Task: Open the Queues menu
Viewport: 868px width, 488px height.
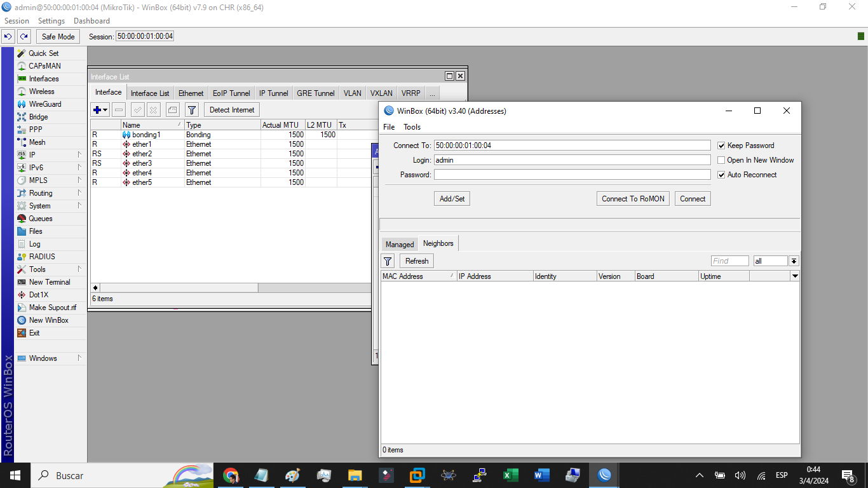Action: pos(40,219)
